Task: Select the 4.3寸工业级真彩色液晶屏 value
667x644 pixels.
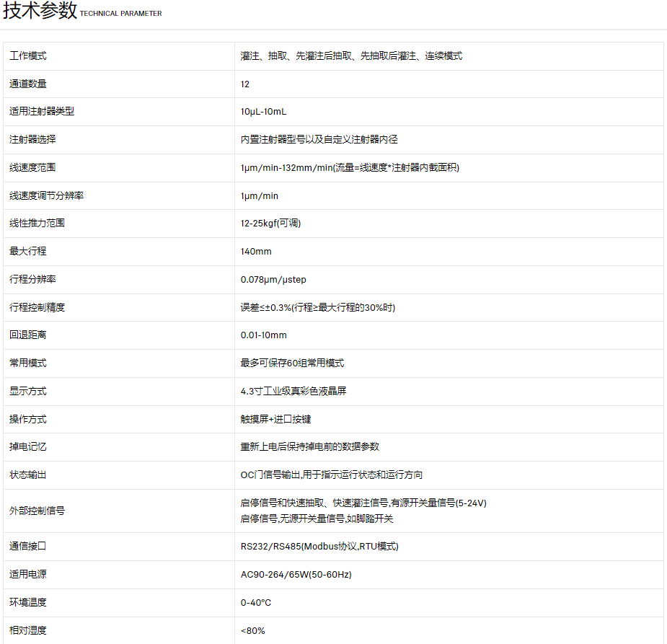Action: 299,392
